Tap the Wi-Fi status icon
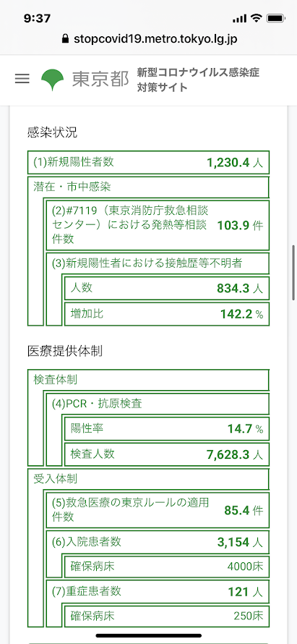This screenshot has width=297, height=644. [x=257, y=18]
